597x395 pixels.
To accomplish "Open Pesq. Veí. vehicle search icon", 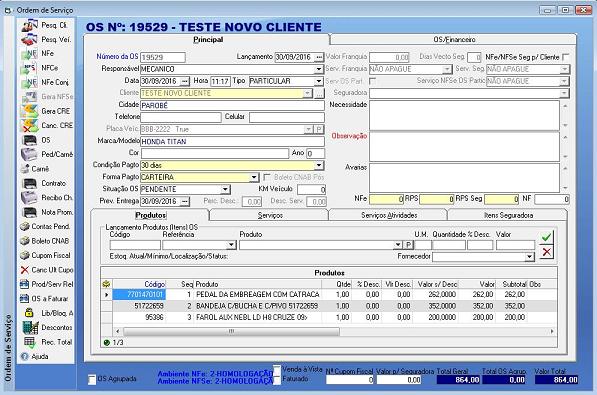I will tap(29, 39).
